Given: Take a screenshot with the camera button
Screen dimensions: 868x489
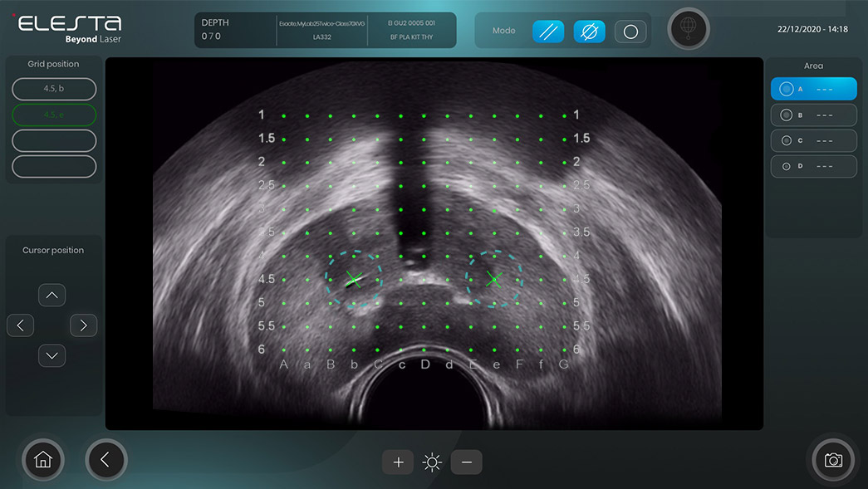Looking at the screenshot, I should click(832, 460).
